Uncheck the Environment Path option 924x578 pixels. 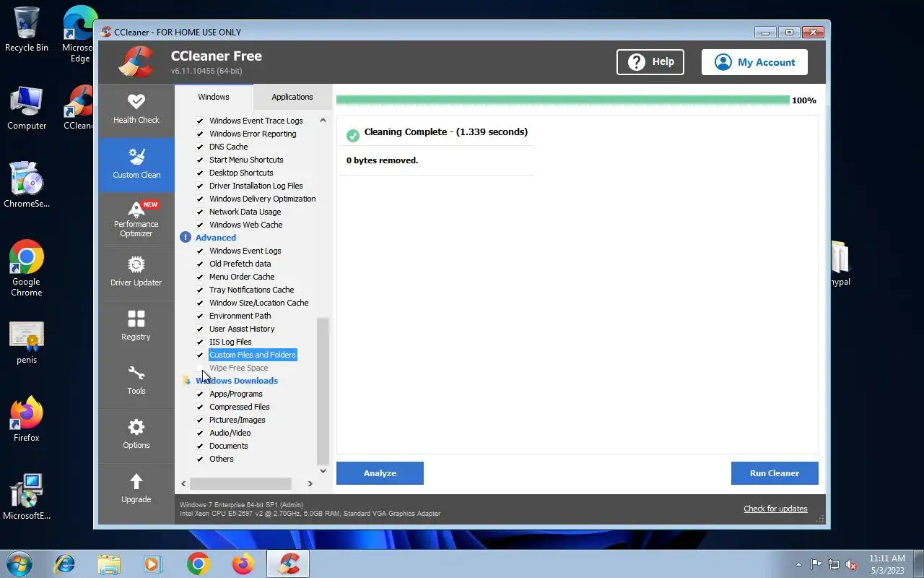pyautogui.click(x=200, y=316)
